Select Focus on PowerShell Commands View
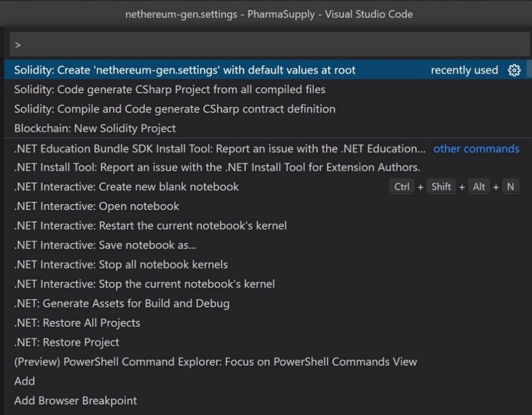The image size is (532, 415). tap(216, 362)
